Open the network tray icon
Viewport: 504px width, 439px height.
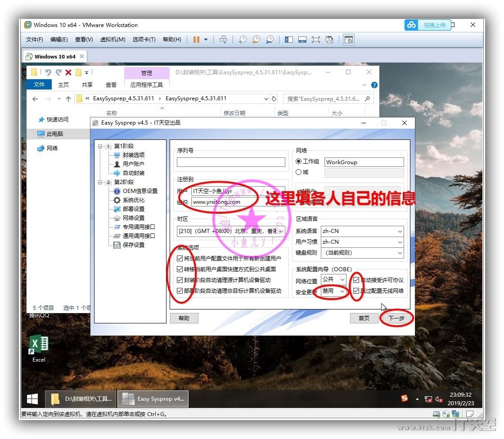(428, 399)
